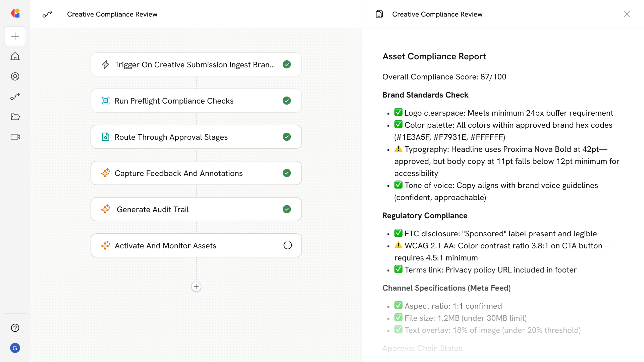The image size is (644, 362).
Task: Open the Home icon in sidebar
Action: coord(15,56)
